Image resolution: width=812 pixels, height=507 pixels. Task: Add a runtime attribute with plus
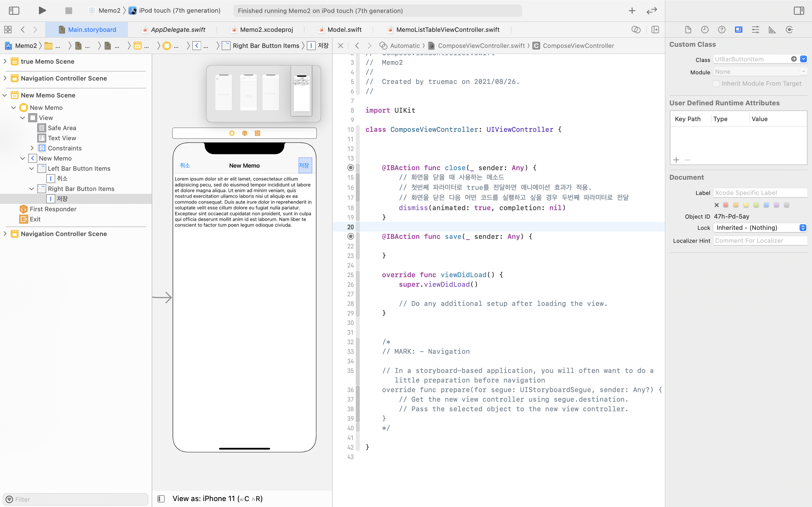coord(676,160)
